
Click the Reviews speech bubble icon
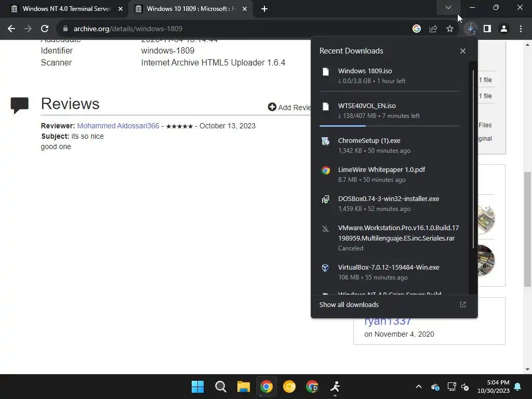(20, 105)
